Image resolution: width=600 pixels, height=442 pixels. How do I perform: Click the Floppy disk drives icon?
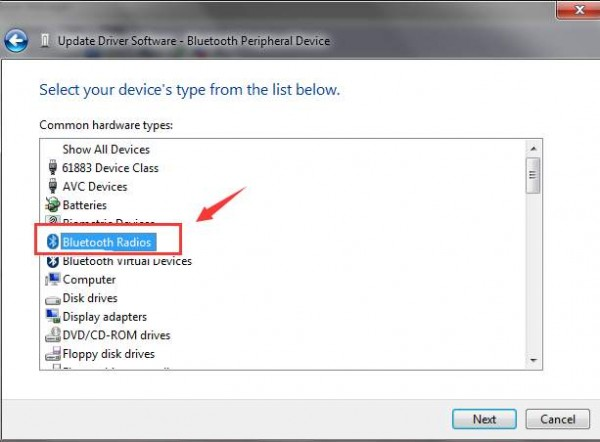tap(53, 354)
